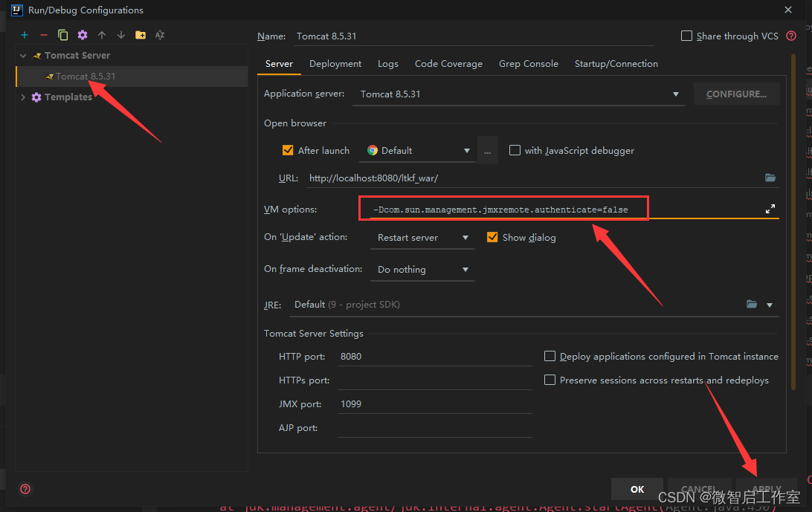Remove the selected configuration with the minus icon

tap(43, 35)
